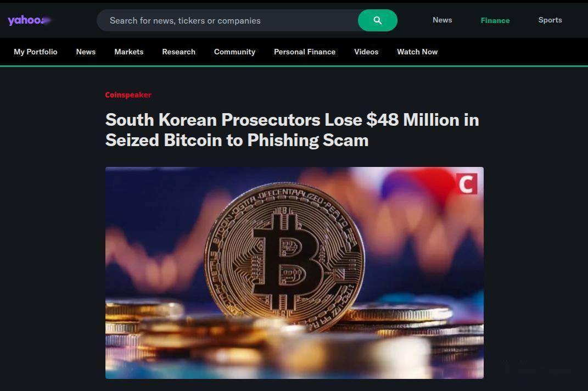This screenshot has height=391, width=588.
Task: Click Watch Now in navigation bar
Action: click(417, 52)
